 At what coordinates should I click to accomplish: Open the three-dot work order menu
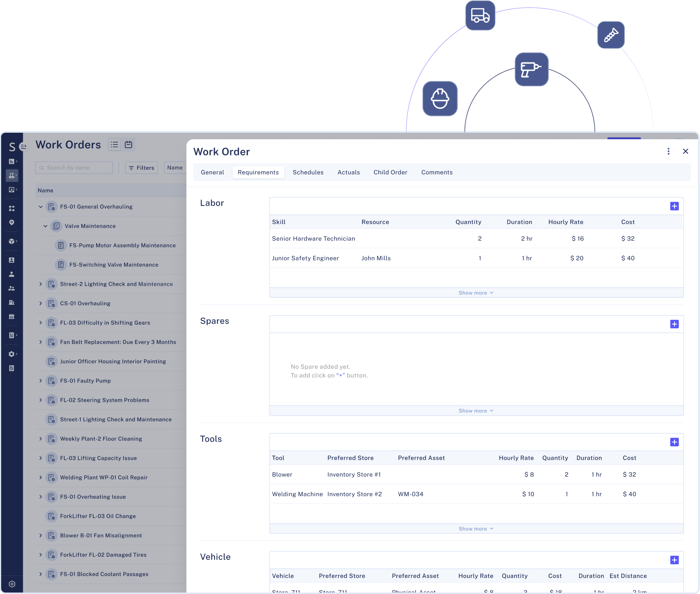[668, 152]
